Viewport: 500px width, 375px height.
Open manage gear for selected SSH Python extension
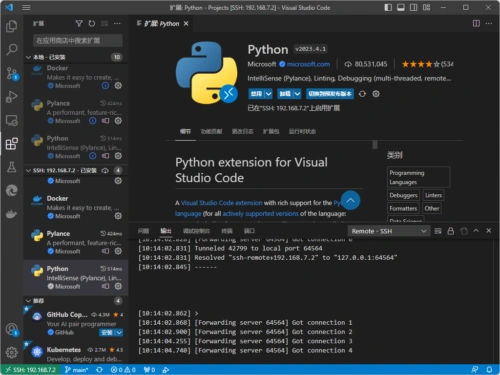tap(118, 286)
